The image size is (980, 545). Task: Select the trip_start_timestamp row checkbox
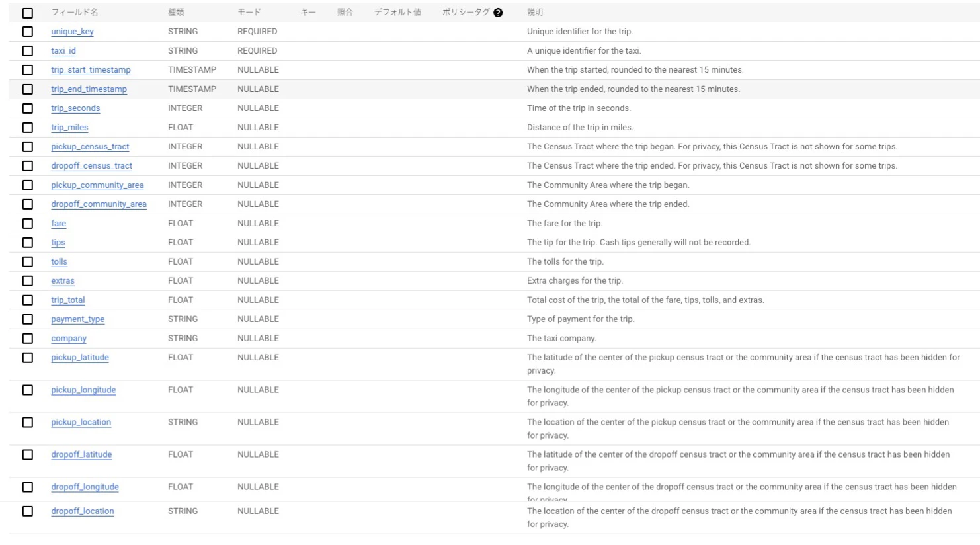tap(27, 70)
